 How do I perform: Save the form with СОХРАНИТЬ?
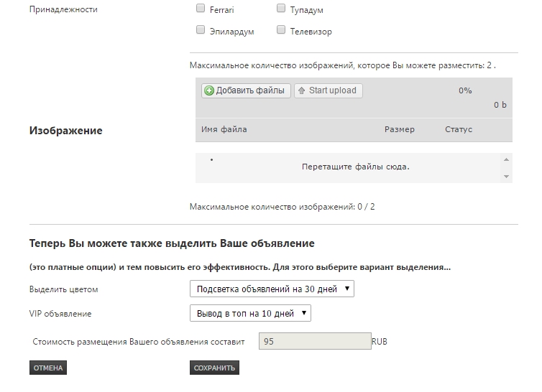click(x=214, y=368)
